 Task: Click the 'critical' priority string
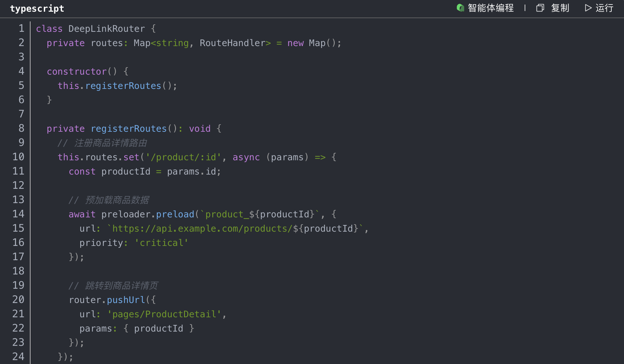click(161, 243)
